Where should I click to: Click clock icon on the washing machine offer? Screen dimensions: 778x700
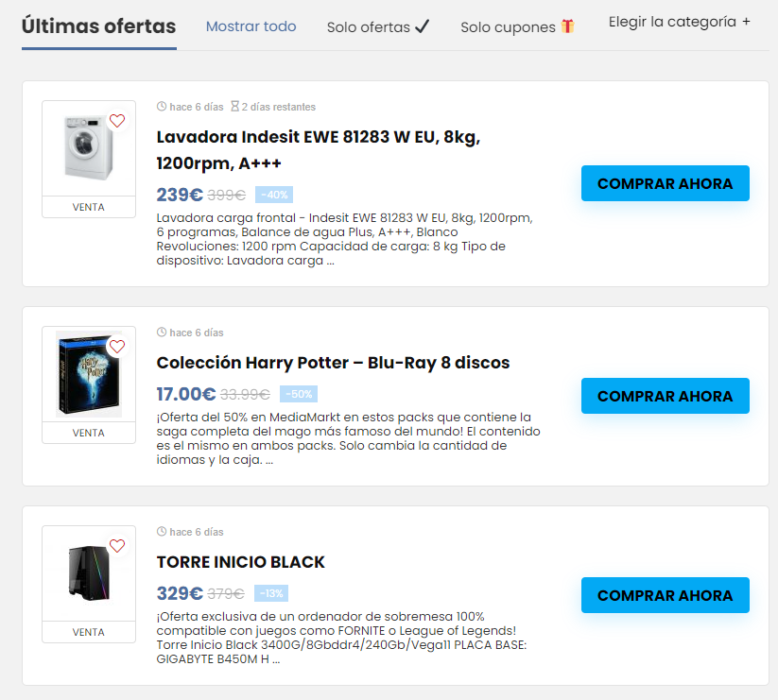pos(162,107)
